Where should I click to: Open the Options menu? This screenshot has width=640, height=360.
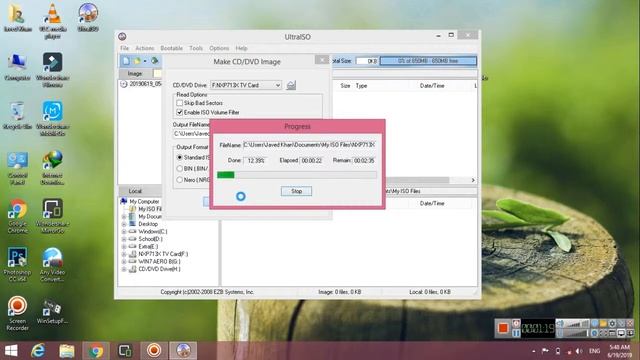pyautogui.click(x=219, y=48)
